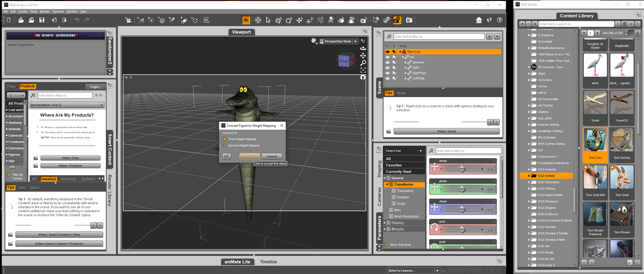Click the Render camera icon
The image size is (644, 274).
pos(409,20)
